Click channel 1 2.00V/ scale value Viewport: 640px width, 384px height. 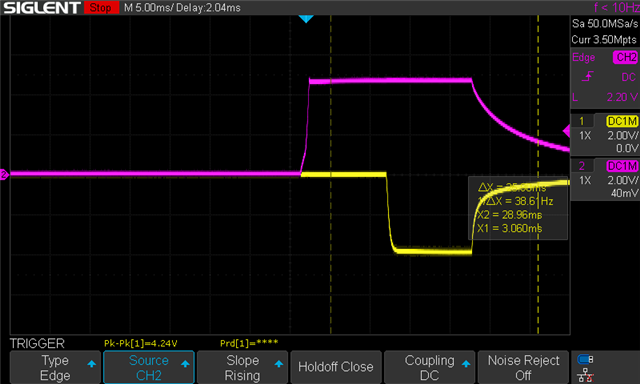click(622, 135)
